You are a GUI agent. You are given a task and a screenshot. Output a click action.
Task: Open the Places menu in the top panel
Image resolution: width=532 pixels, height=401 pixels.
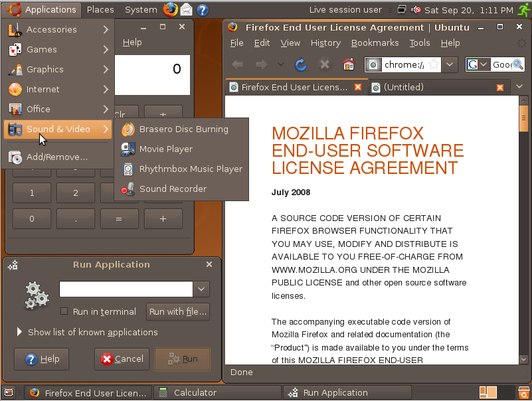[100, 10]
